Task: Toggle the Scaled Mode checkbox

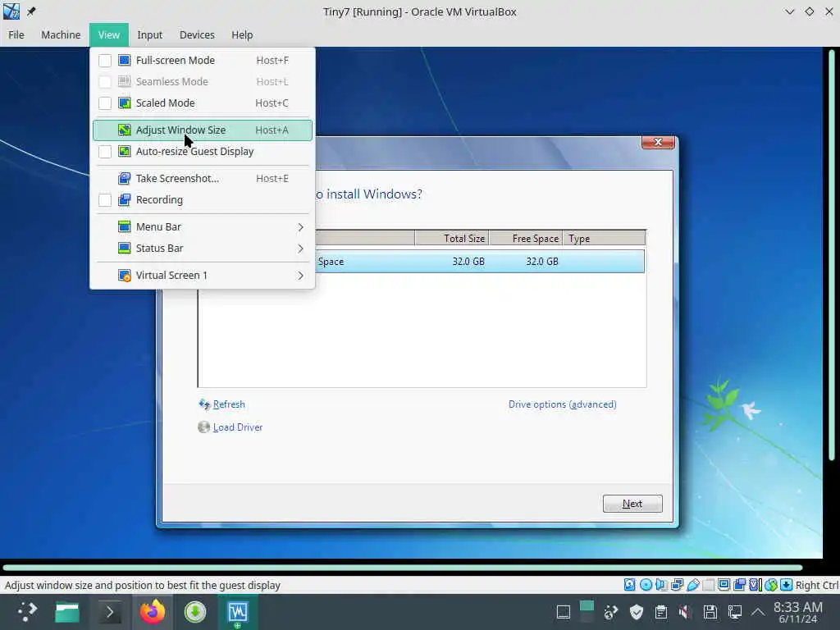Action: coord(105,103)
